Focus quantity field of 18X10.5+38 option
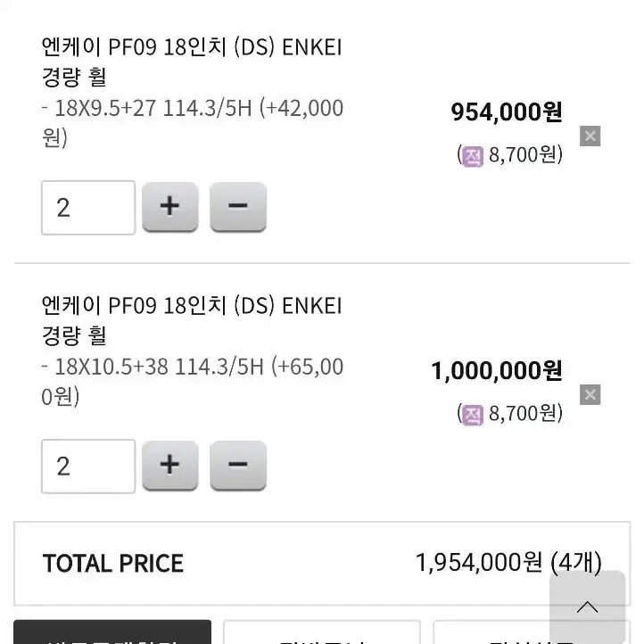 pos(88,466)
